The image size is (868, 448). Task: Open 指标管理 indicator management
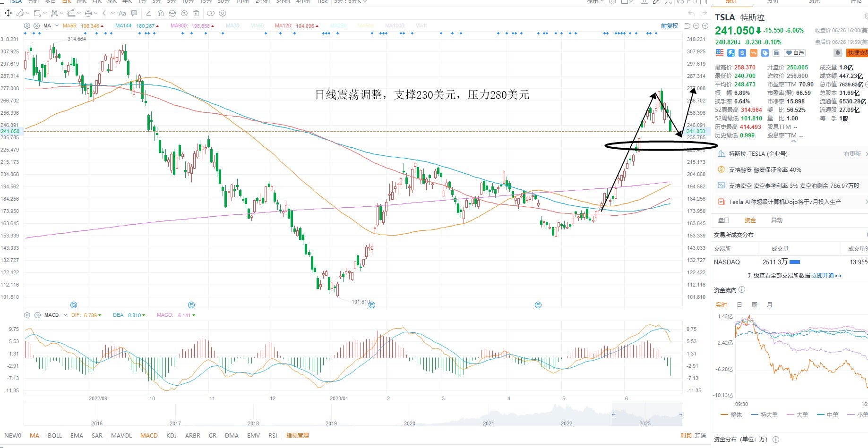tap(298, 436)
